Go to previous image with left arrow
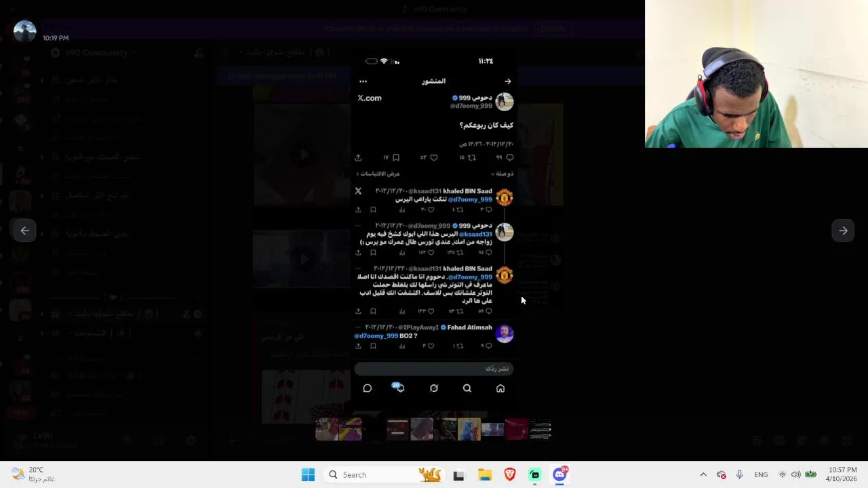The height and width of the screenshot is (488, 868). click(x=25, y=230)
